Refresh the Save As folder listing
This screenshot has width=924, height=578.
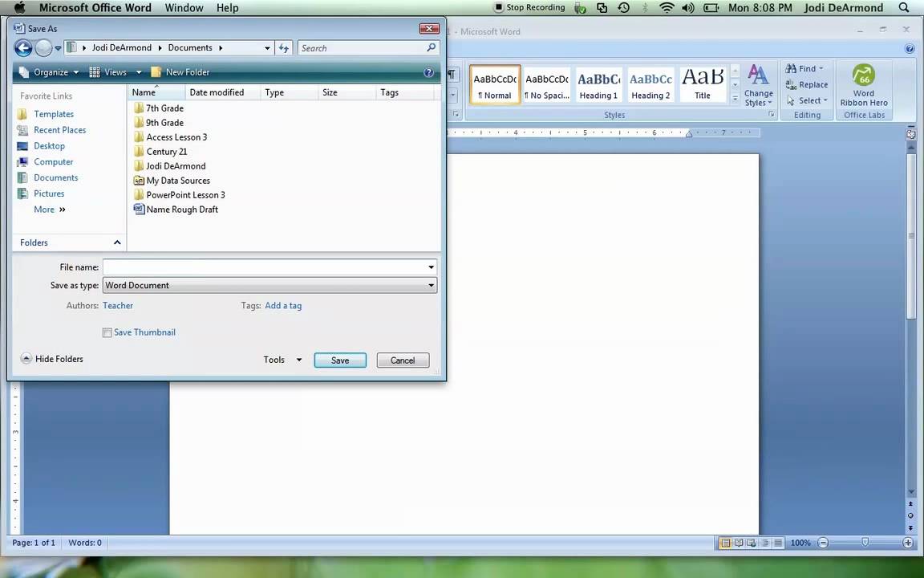pyautogui.click(x=284, y=48)
